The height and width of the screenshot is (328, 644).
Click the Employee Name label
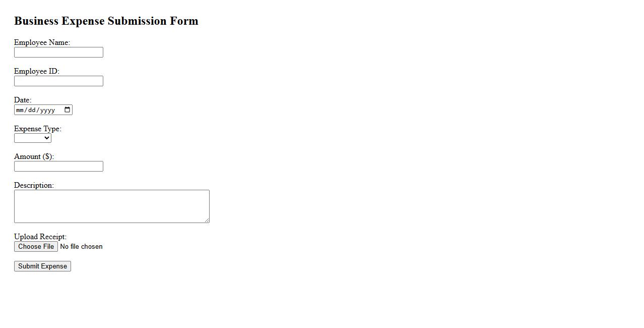(x=42, y=43)
